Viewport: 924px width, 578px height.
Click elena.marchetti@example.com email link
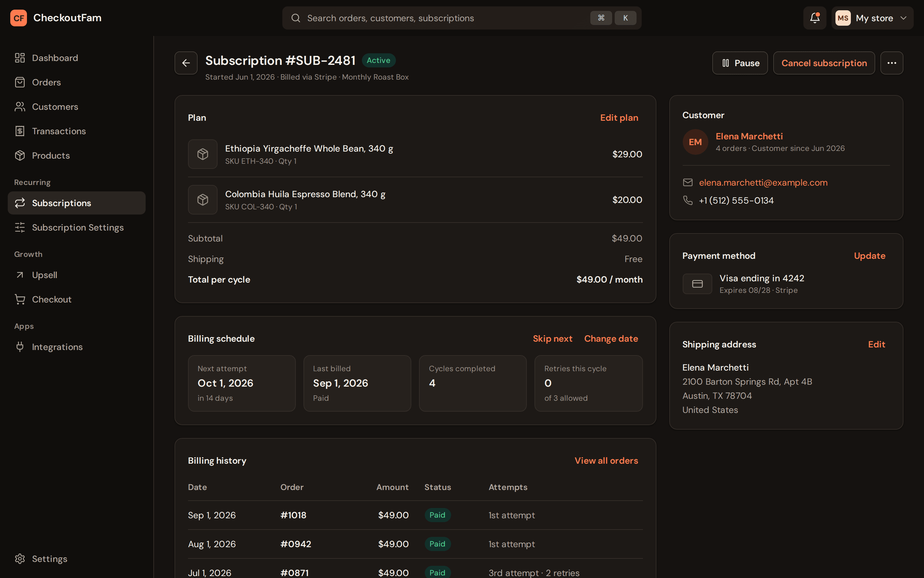[763, 183]
